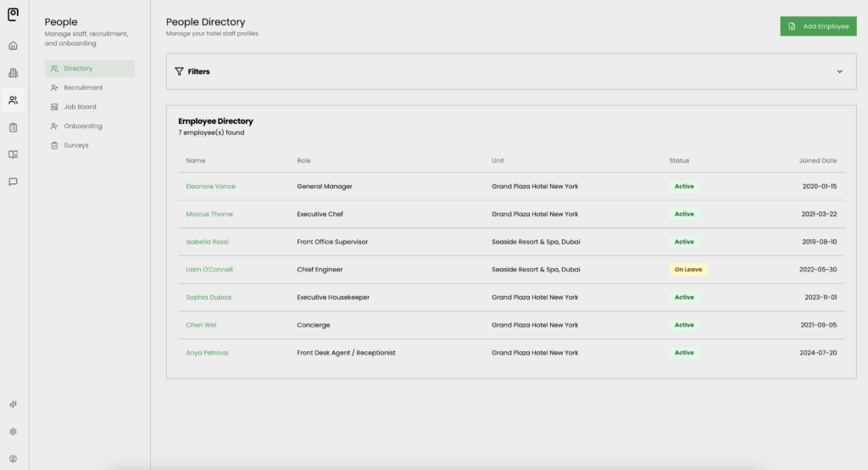Open the buildings icon in the left rail

13,73
